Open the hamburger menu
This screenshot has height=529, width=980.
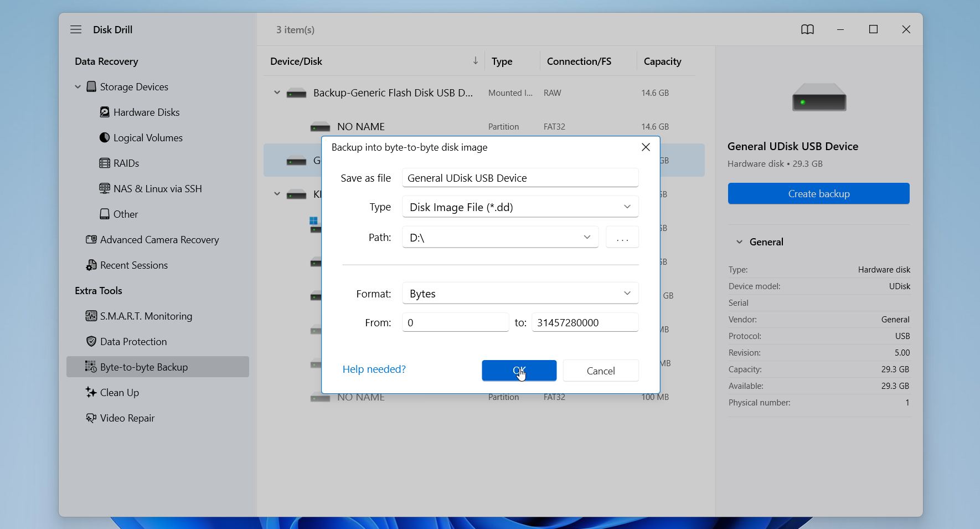pos(76,29)
